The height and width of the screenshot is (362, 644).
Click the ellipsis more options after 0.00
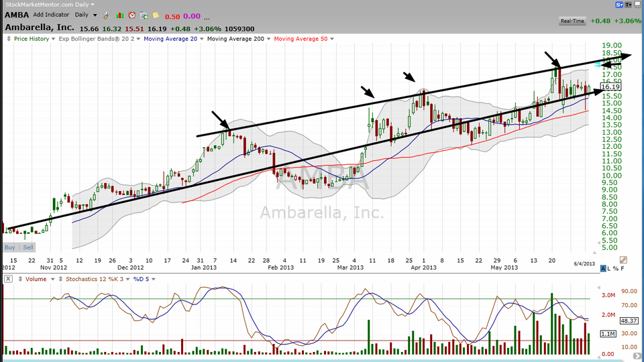point(207,17)
